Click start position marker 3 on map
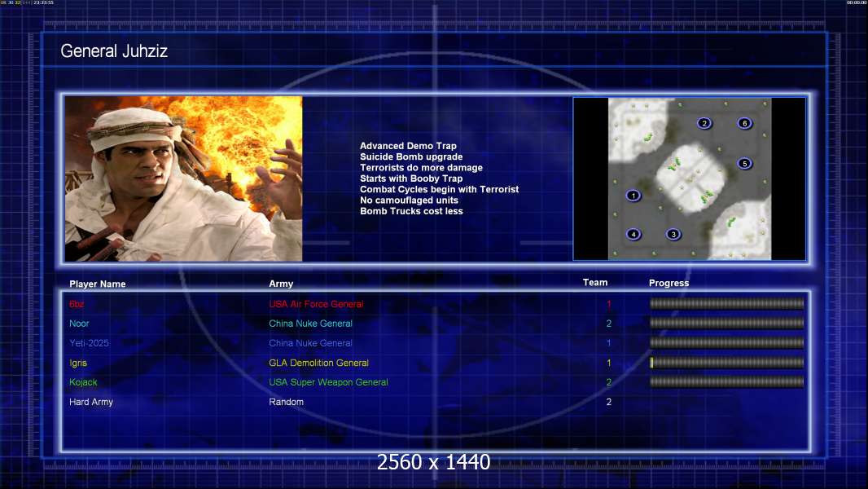The image size is (868, 489). pyautogui.click(x=673, y=234)
